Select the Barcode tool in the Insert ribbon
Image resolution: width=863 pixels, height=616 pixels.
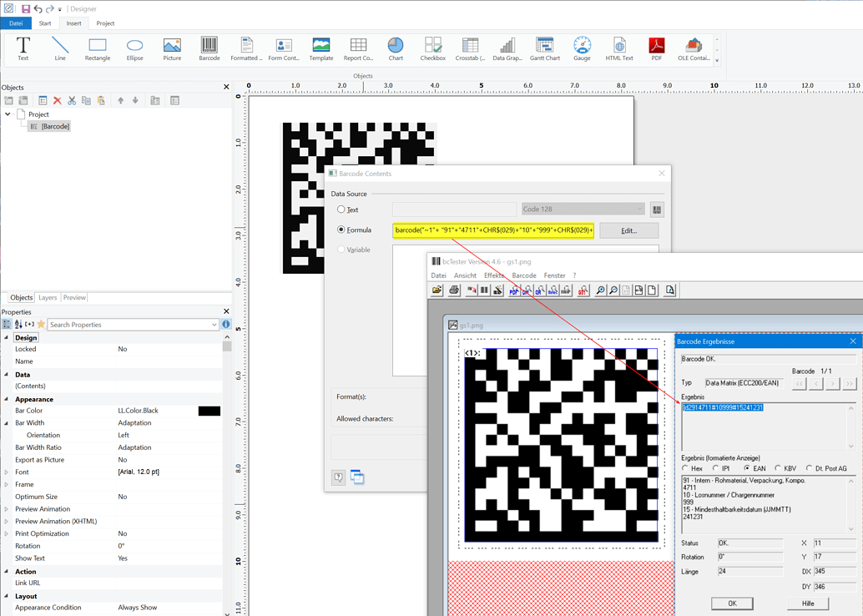pyautogui.click(x=208, y=48)
